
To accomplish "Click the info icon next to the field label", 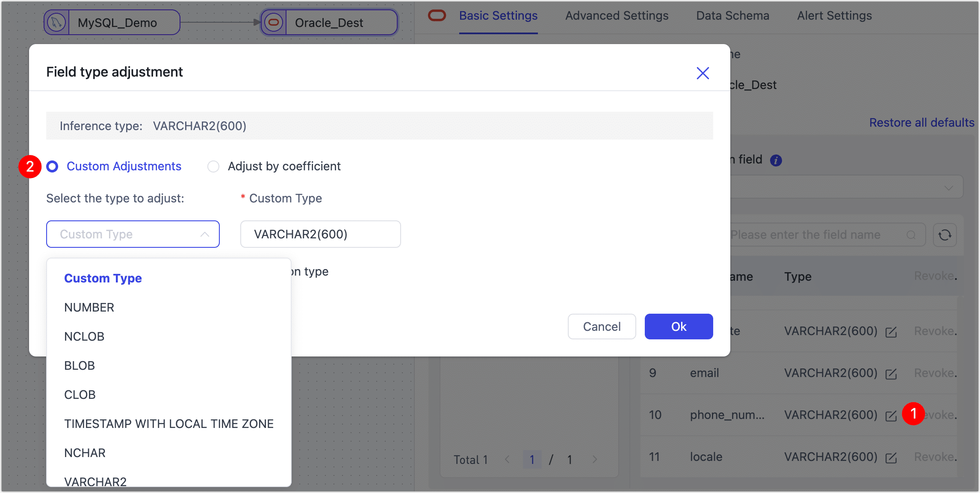I will 776,160.
